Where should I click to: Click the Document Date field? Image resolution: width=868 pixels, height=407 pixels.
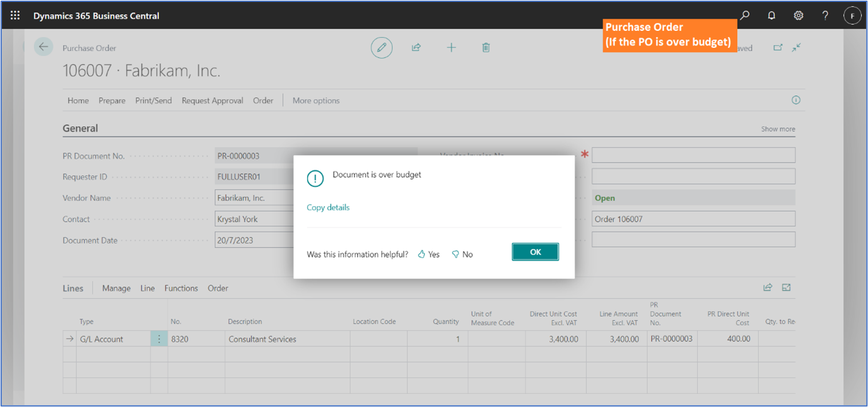(254, 240)
